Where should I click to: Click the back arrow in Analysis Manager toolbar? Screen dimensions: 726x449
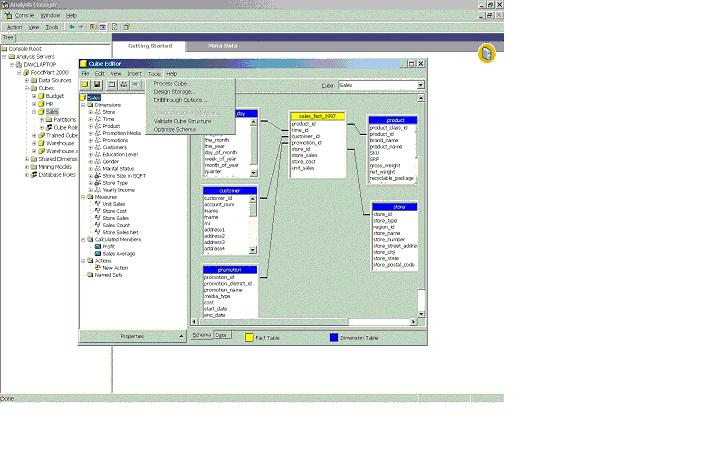tap(71, 27)
